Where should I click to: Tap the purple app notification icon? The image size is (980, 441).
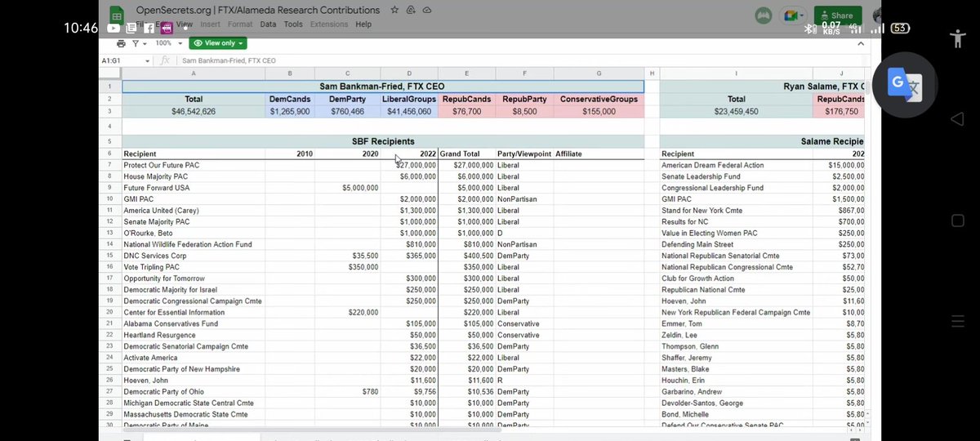coord(167,28)
